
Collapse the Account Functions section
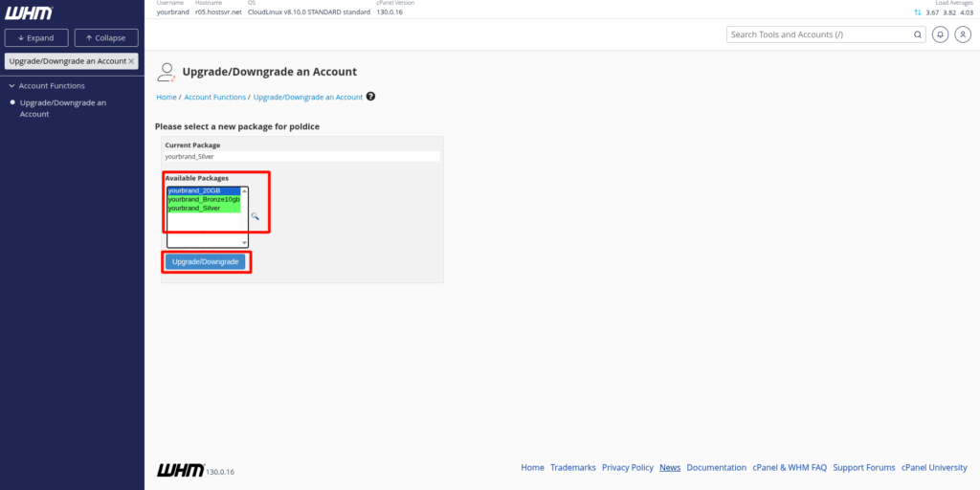pos(10,86)
